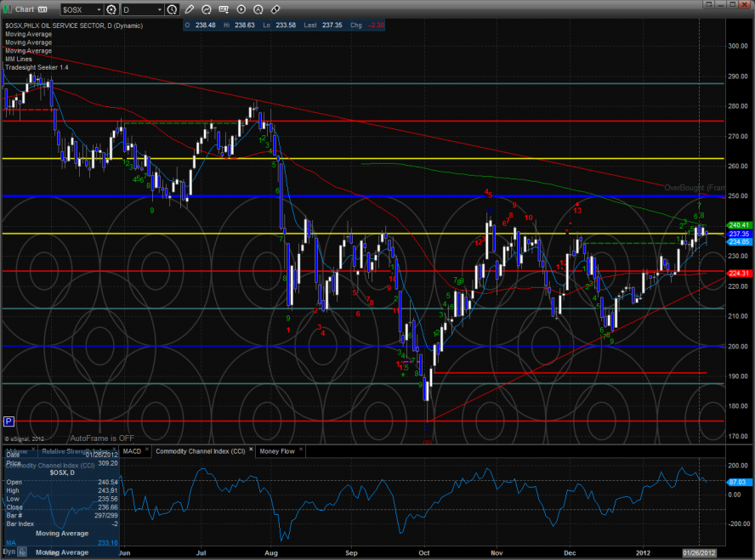Image resolution: width=755 pixels, height=560 pixels.
Task: Click the 300.00 price axis label
Action: (x=738, y=46)
